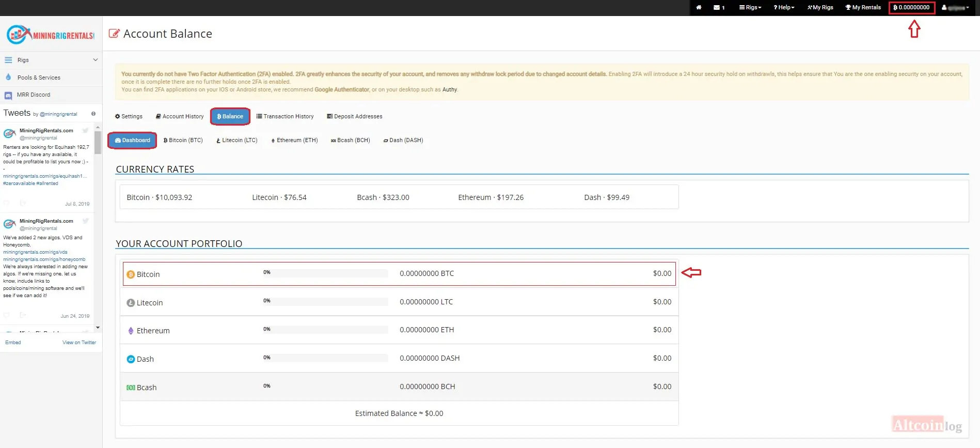Open the mail envelope notifications icon
980x448 pixels.
pos(719,7)
